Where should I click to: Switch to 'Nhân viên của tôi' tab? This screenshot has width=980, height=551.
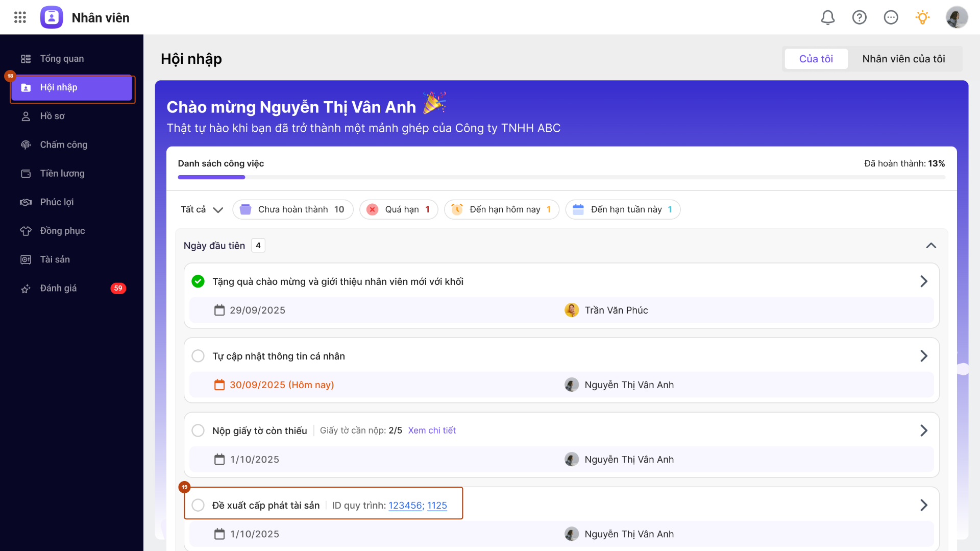coord(903,59)
